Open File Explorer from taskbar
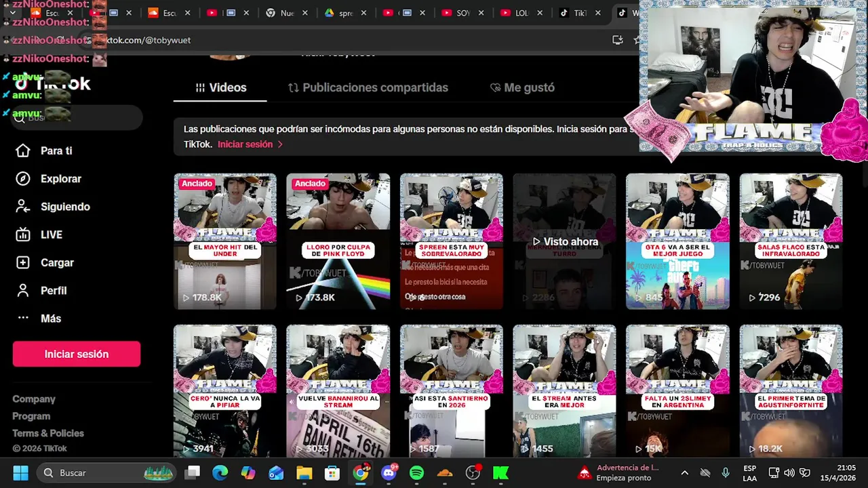This screenshot has height=488, width=868. (x=304, y=472)
